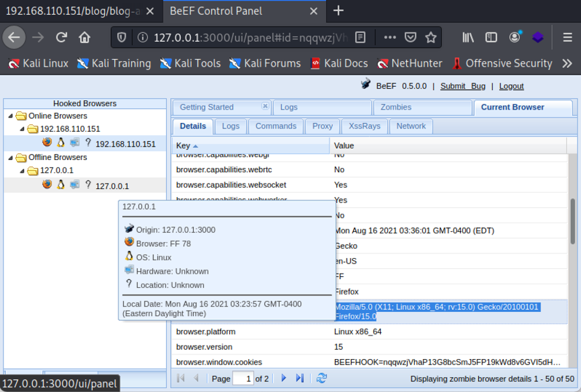Click the page number input field

[243, 379]
